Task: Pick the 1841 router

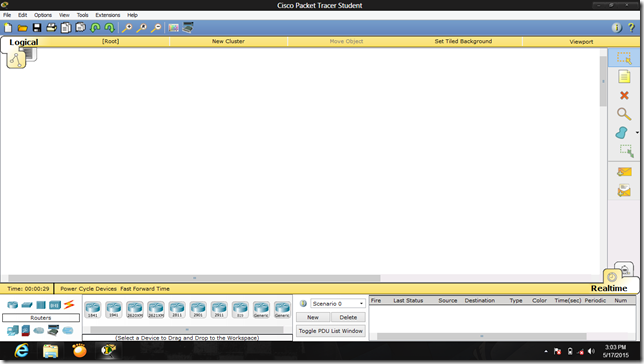Action: pos(93,310)
